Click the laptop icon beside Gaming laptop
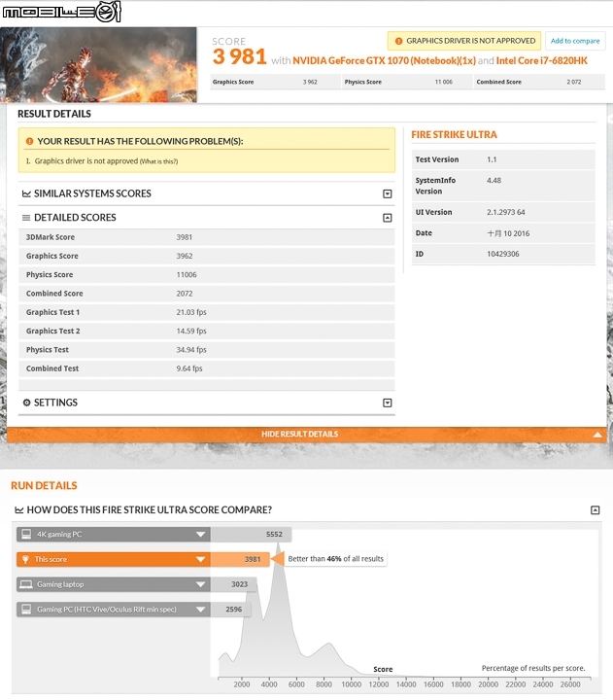This screenshot has height=700, width=613. click(x=26, y=584)
